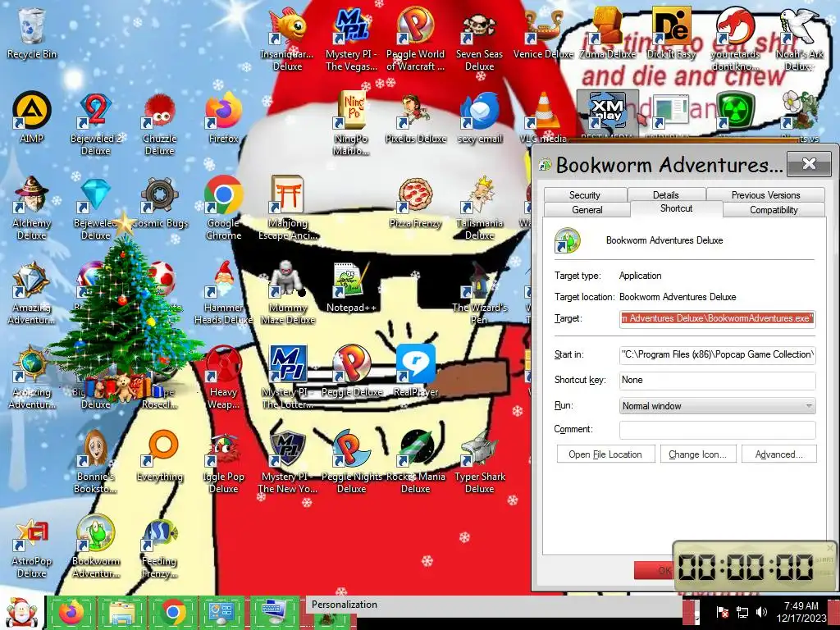Click the volume speaker tray icon

(761, 612)
